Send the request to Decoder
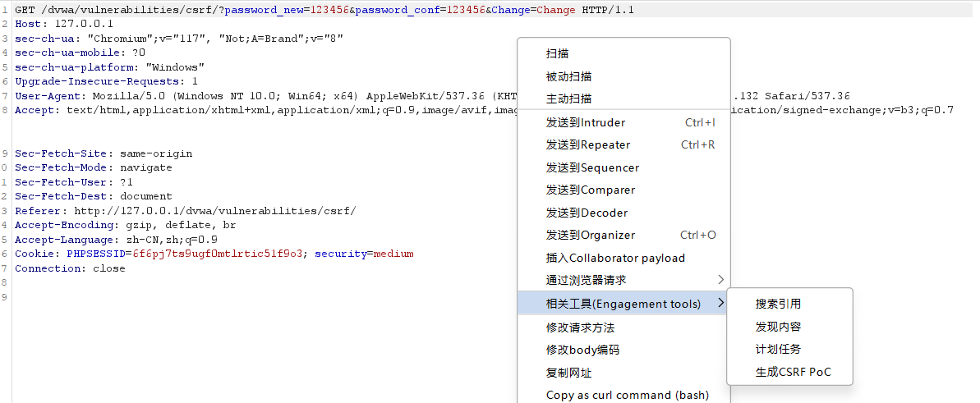This screenshot has width=980, height=403. pos(587,213)
